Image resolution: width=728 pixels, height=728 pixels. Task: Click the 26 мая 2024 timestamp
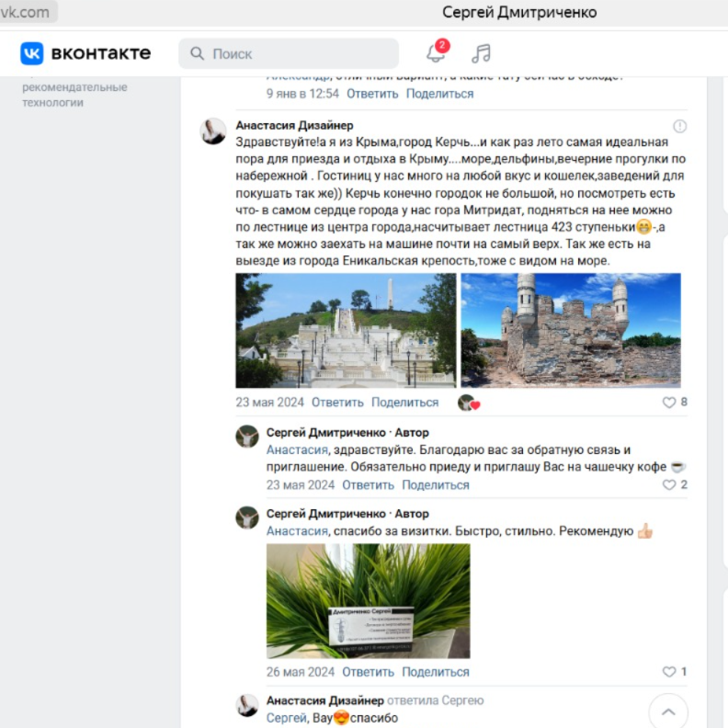301,672
